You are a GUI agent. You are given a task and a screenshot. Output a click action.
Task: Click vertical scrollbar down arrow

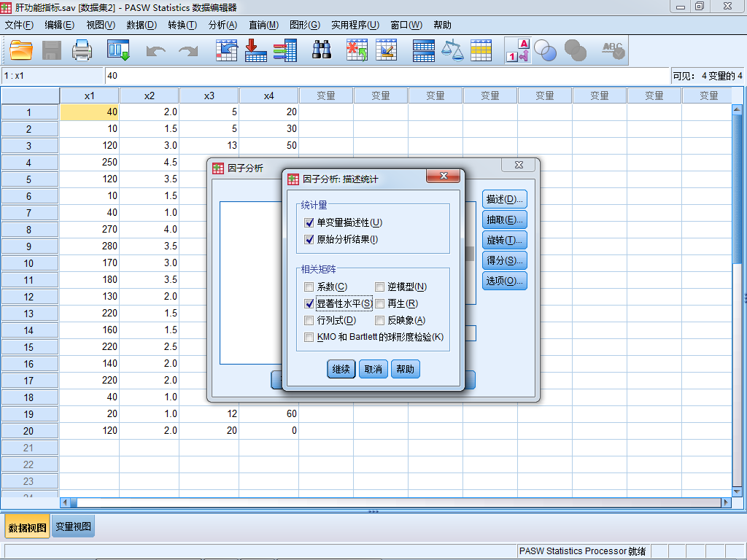pyautogui.click(x=737, y=491)
